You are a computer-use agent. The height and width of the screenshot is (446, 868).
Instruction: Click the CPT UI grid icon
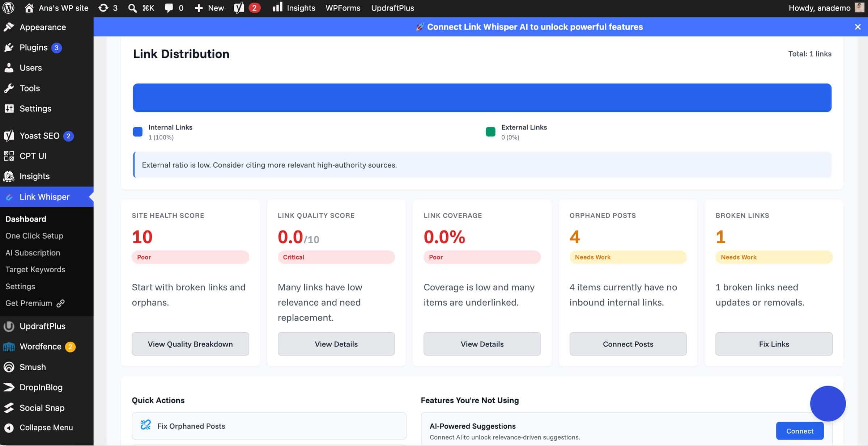click(x=9, y=156)
